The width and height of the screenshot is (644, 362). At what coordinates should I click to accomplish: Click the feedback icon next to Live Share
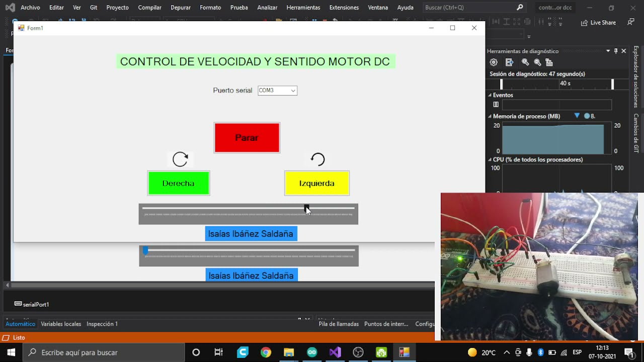tap(630, 22)
